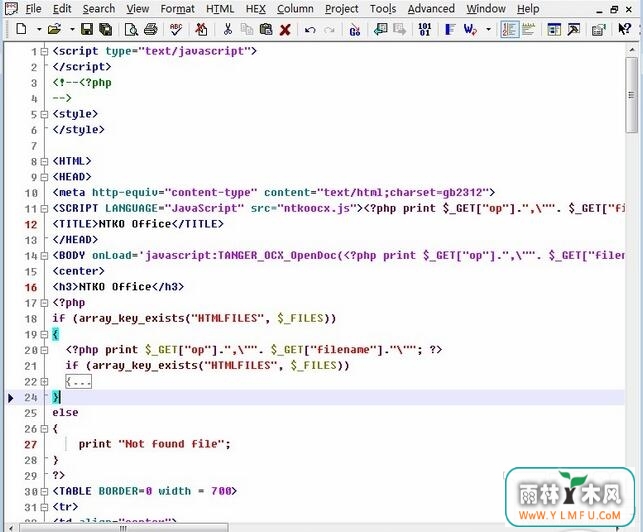Delete selection with the red X icon
The height and width of the screenshot is (532, 643).
(x=285, y=30)
